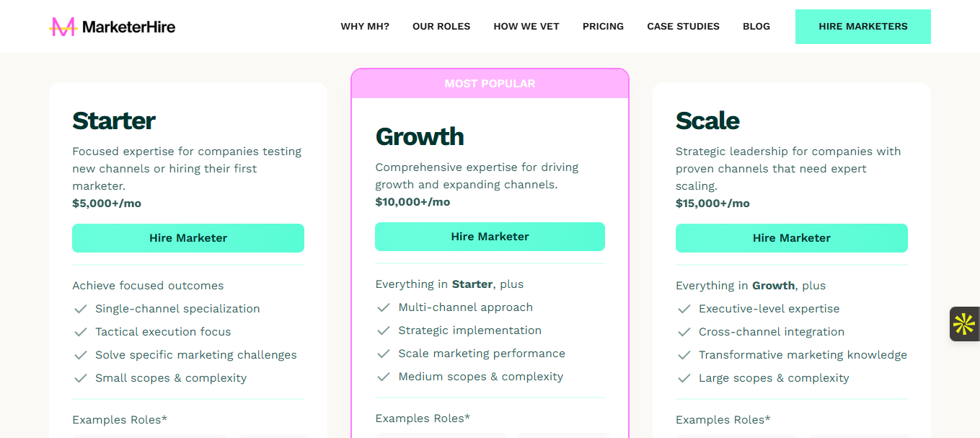The width and height of the screenshot is (980, 438).
Task: Visit the BLOG link
Action: pos(756,27)
